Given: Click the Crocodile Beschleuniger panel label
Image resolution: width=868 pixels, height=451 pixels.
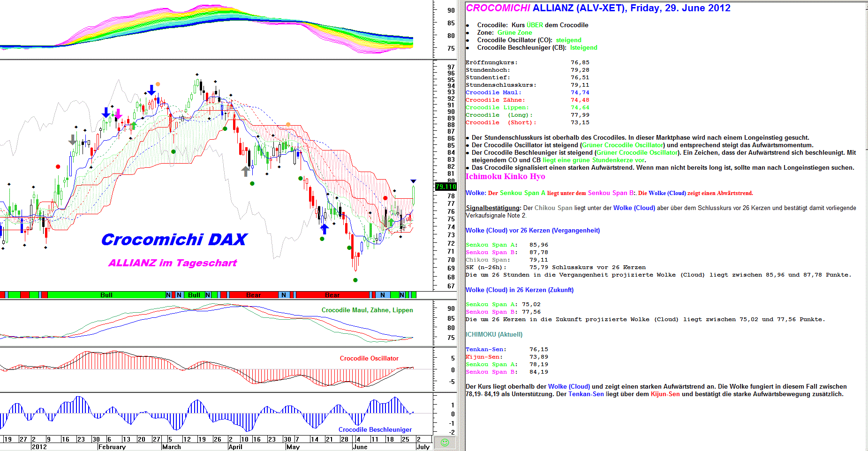Looking at the screenshot, I should pos(375,429).
